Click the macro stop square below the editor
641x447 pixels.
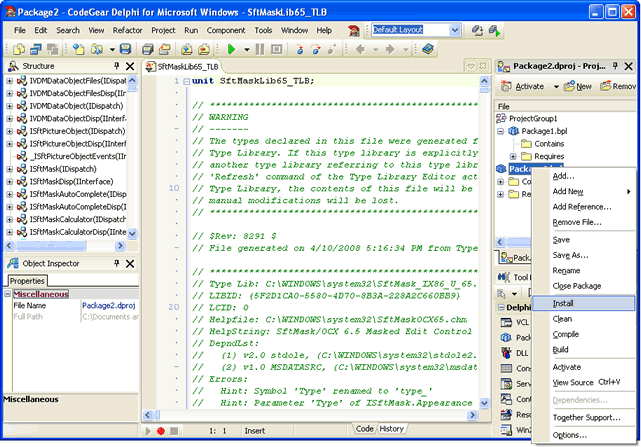174,431
